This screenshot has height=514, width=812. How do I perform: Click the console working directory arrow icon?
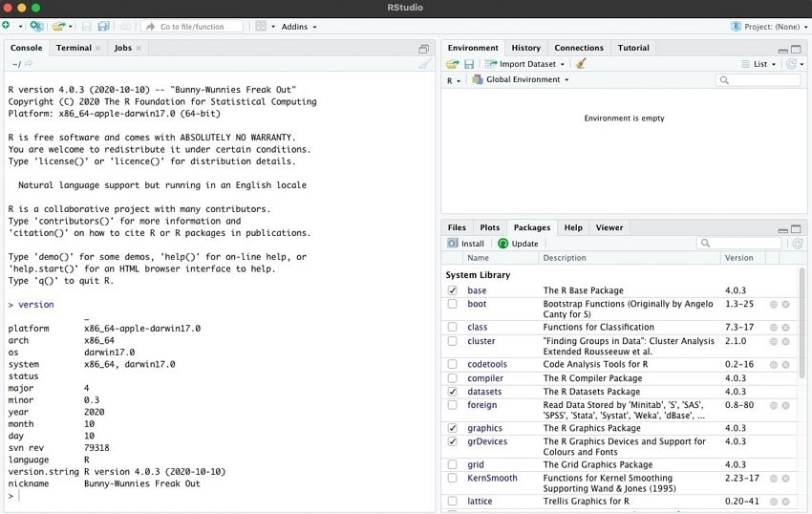(29, 63)
